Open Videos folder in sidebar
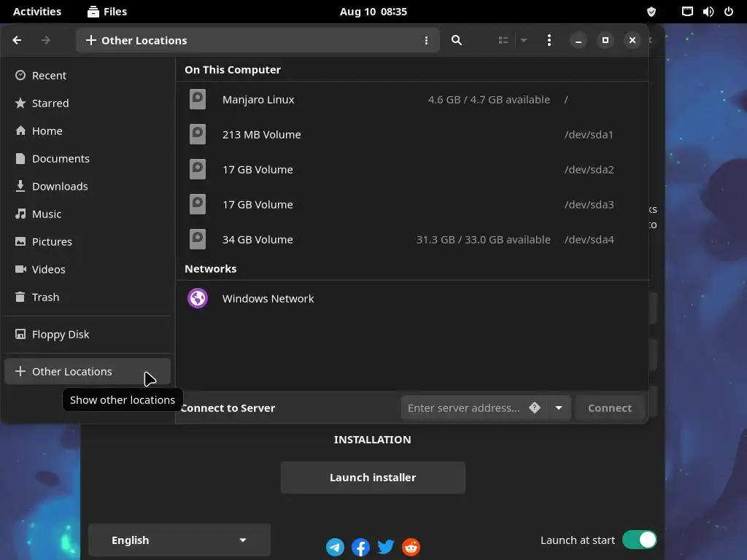This screenshot has height=560, width=747. coord(88,269)
